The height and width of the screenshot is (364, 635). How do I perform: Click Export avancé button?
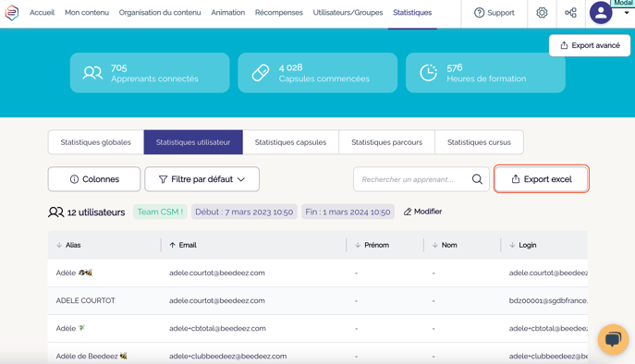590,45
